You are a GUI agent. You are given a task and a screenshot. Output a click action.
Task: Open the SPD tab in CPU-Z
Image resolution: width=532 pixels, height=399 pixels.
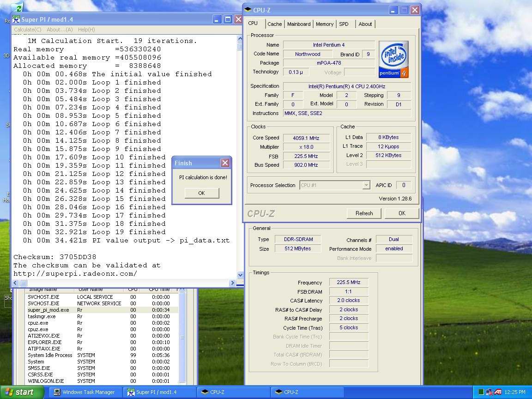[344, 24]
